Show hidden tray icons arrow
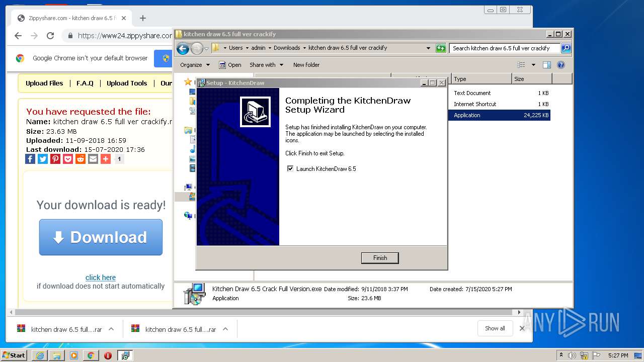The height and width of the screenshot is (362, 644). [x=561, y=355]
